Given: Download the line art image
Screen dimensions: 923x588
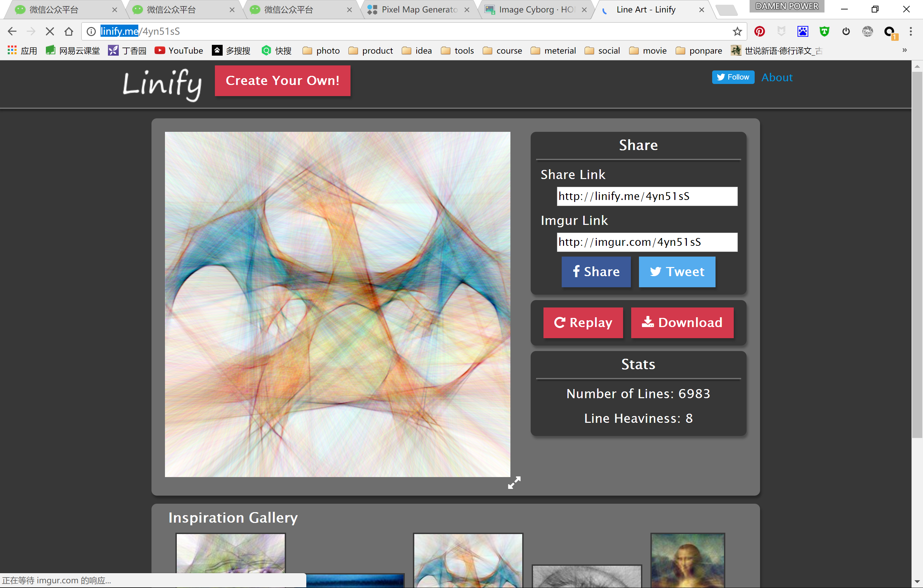Looking at the screenshot, I should coord(682,323).
